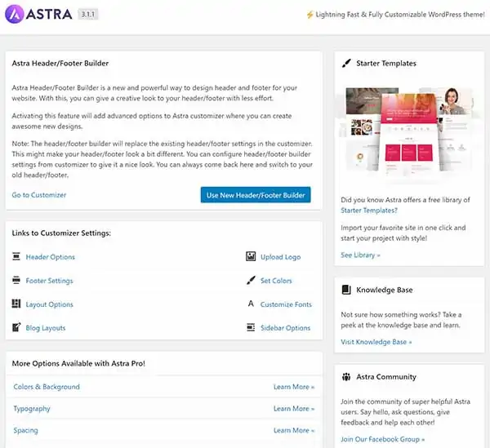Click the Layout Options grid icon
490x448 pixels.
16,304
